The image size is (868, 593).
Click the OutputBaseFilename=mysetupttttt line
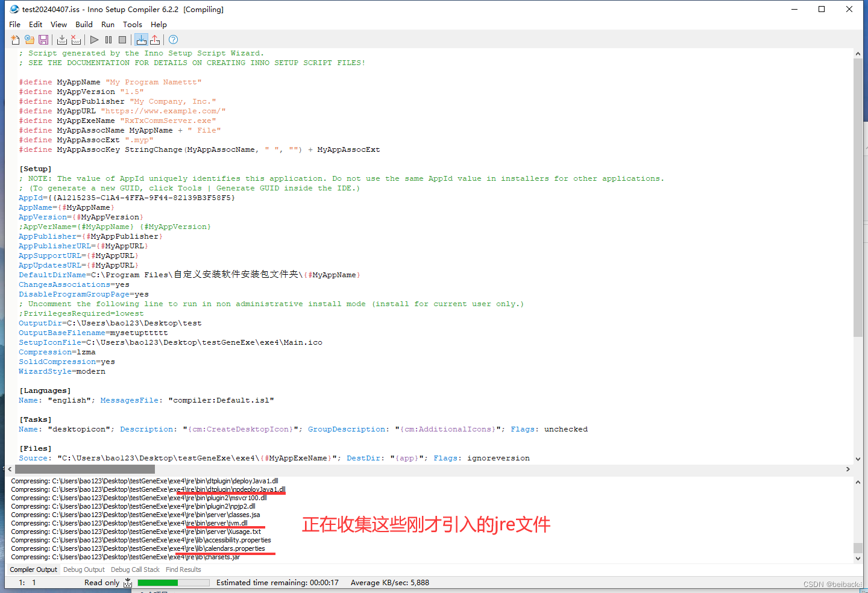pyautogui.click(x=93, y=333)
